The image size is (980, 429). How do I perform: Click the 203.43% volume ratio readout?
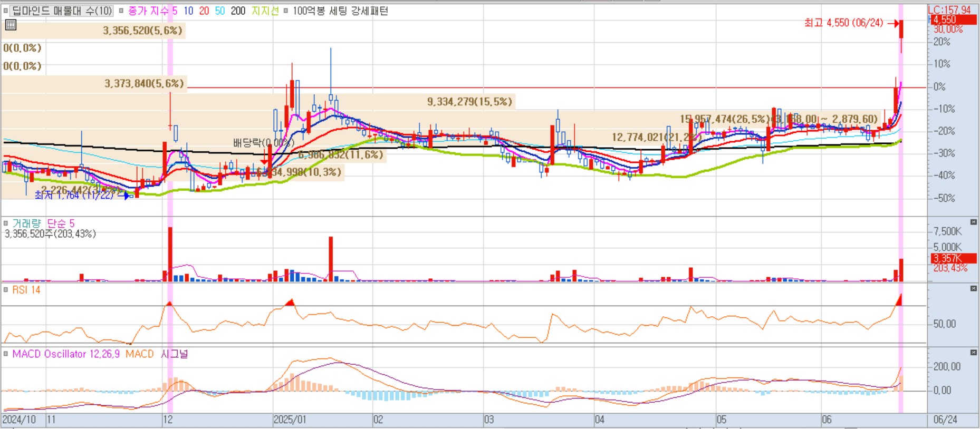[950, 268]
